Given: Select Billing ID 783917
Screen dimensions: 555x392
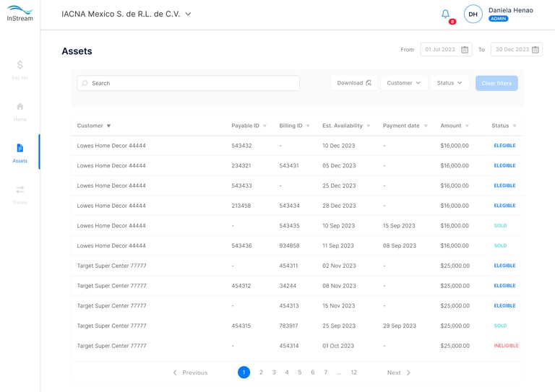Looking at the screenshot, I should [288, 326].
